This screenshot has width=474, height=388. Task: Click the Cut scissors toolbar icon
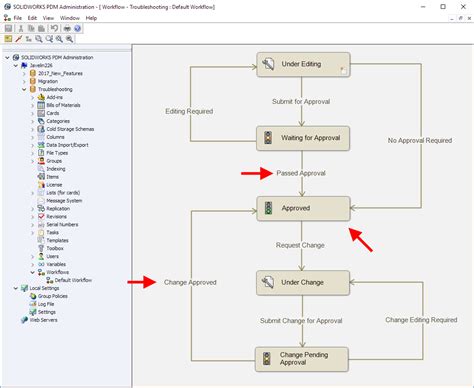coord(21,28)
